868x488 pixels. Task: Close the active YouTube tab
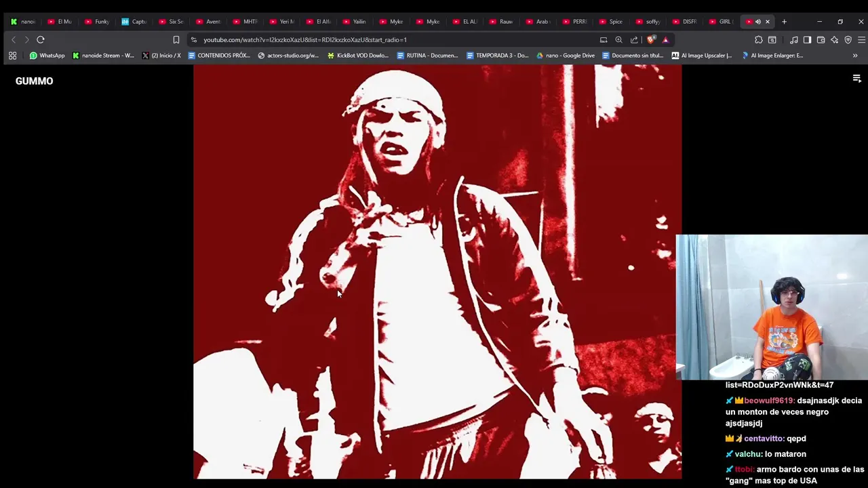click(768, 22)
